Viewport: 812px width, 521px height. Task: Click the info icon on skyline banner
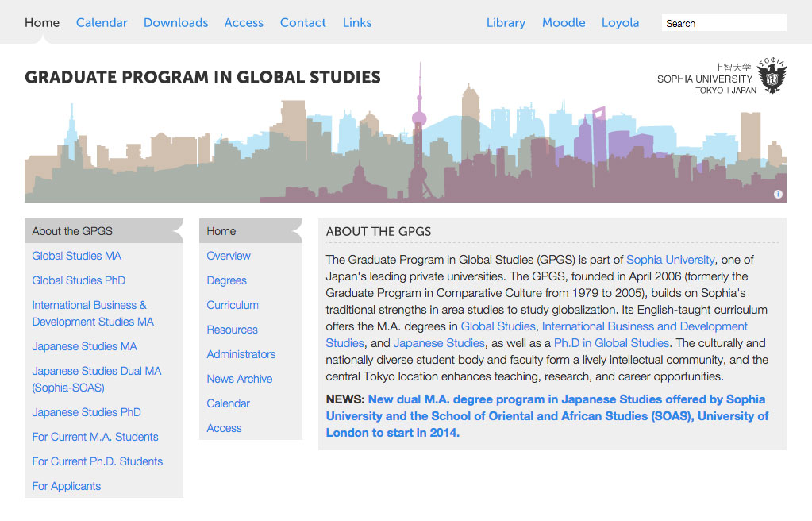778,195
